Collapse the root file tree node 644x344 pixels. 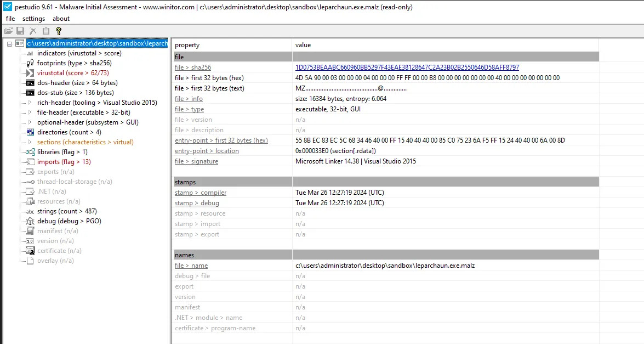tap(9, 43)
